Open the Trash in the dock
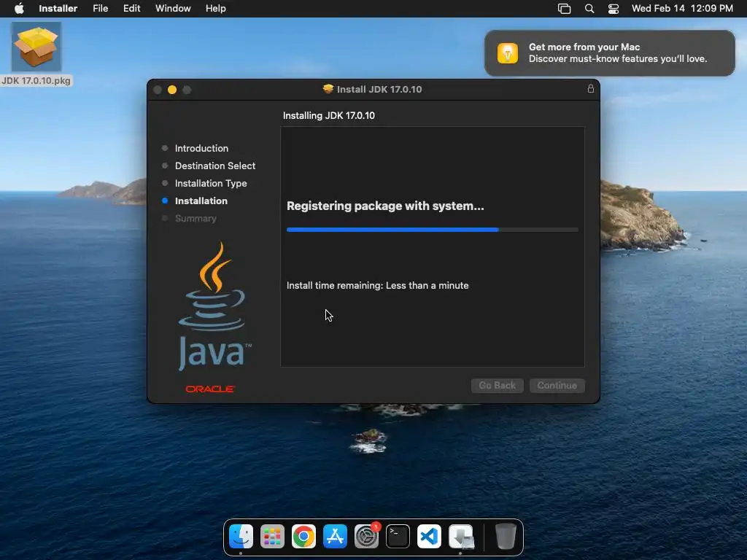This screenshot has width=747, height=560. point(506,537)
